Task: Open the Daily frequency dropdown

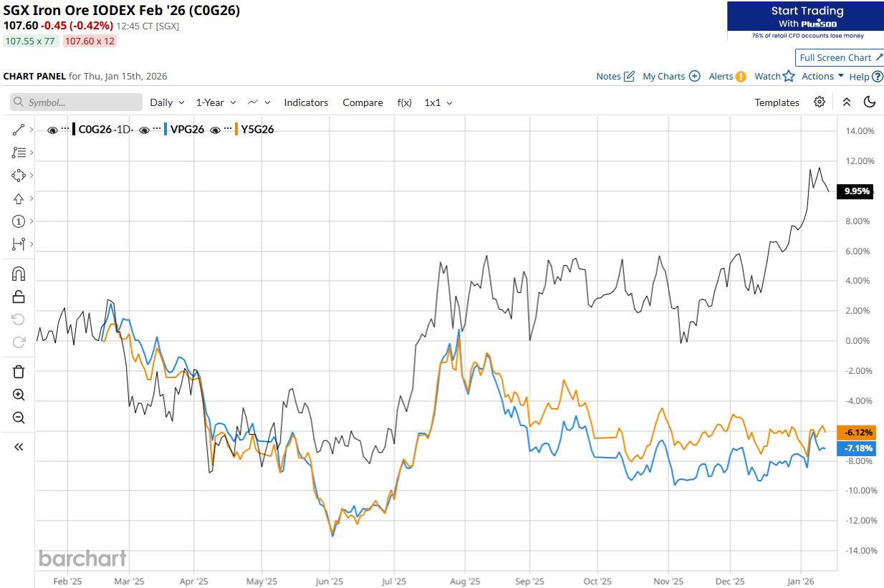Action: point(167,102)
